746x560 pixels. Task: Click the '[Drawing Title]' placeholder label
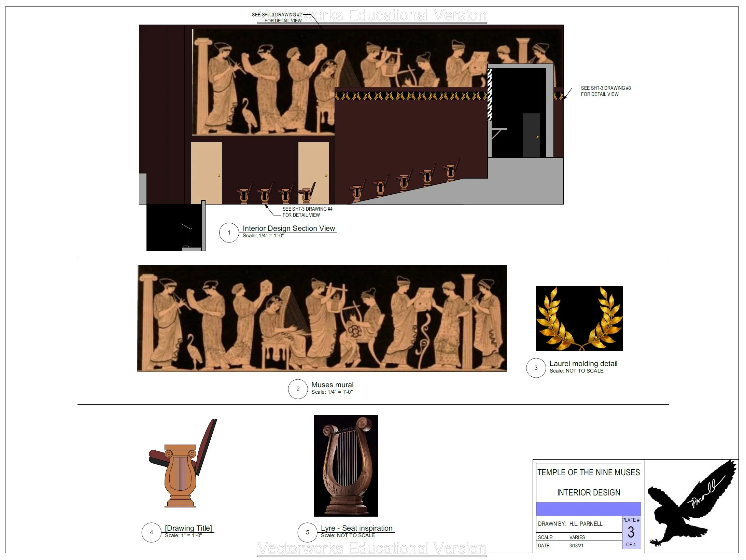click(x=188, y=528)
